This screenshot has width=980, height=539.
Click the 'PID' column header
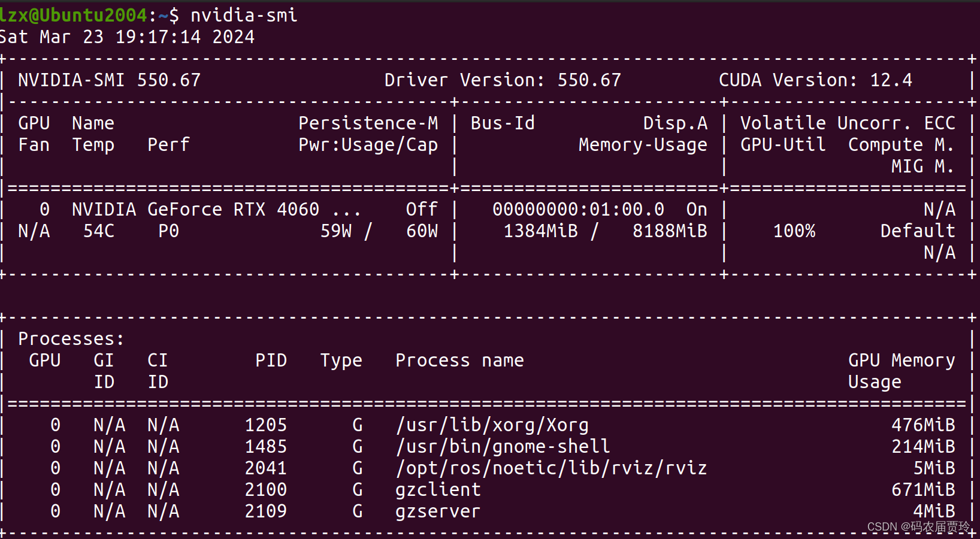pos(271,361)
